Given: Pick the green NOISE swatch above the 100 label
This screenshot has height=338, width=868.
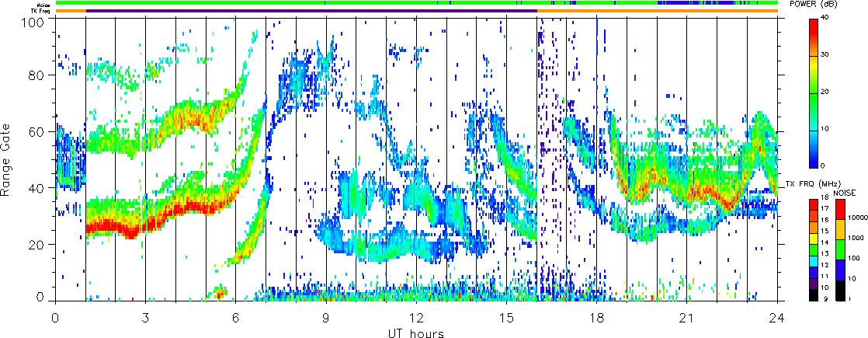Looking at the screenshot, I should click(x=840, y=250).
